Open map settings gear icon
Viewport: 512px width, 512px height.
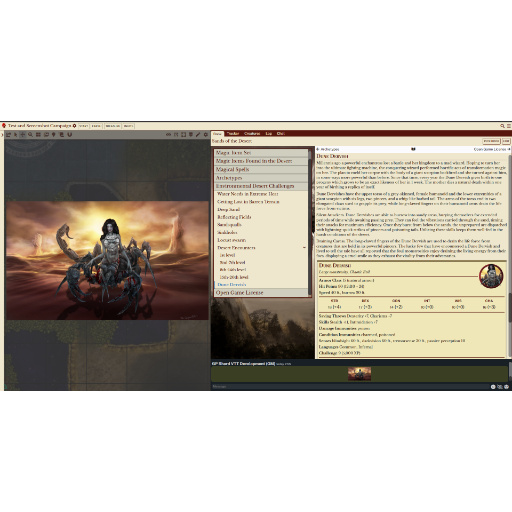tap(206, 135)
